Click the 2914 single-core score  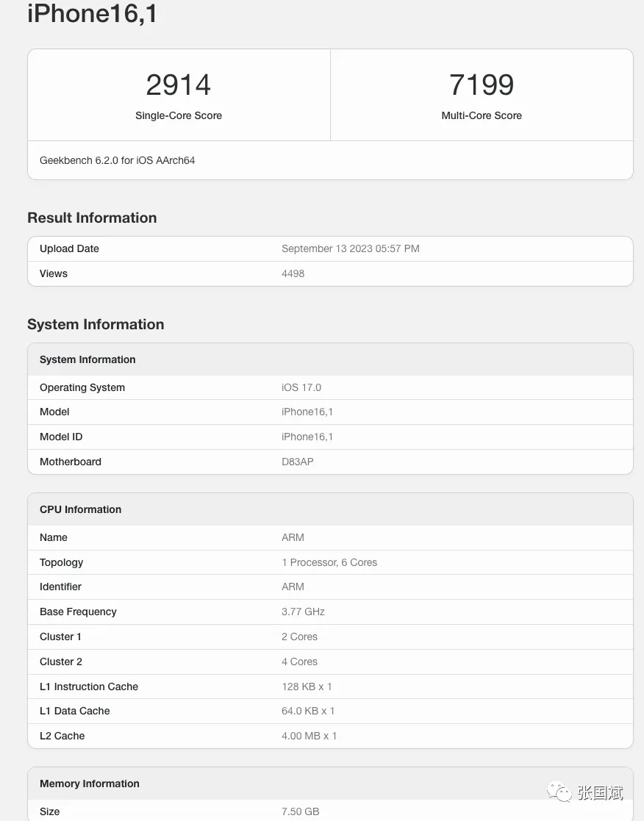coord(179,85)
